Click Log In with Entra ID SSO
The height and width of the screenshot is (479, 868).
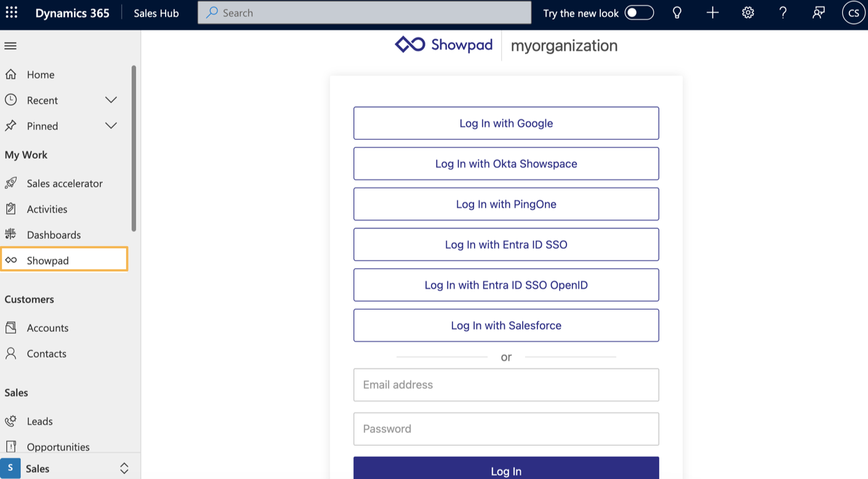pos(506,244)
